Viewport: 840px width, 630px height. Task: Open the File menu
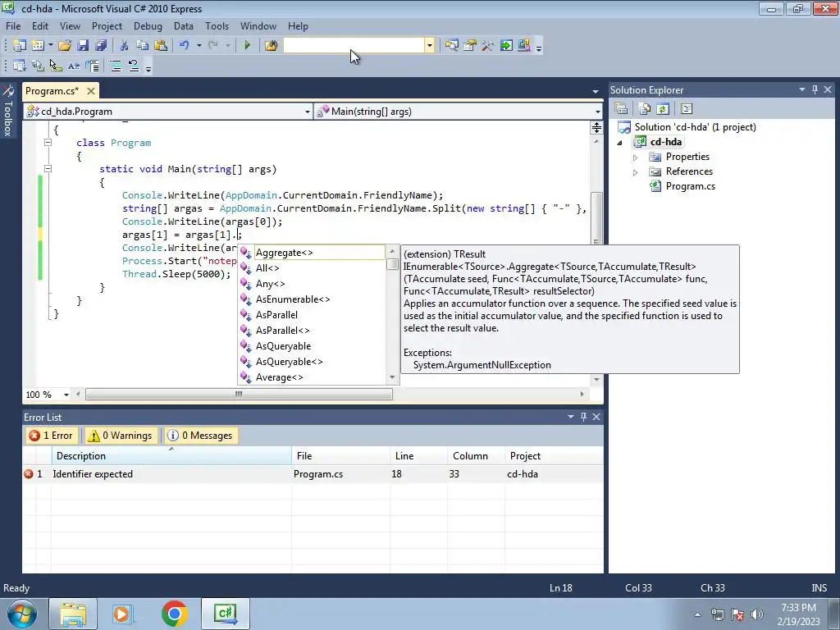13,26
